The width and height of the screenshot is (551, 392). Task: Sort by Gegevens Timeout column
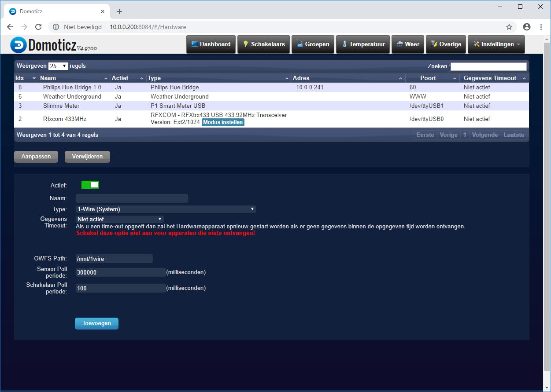coord(494,78)
